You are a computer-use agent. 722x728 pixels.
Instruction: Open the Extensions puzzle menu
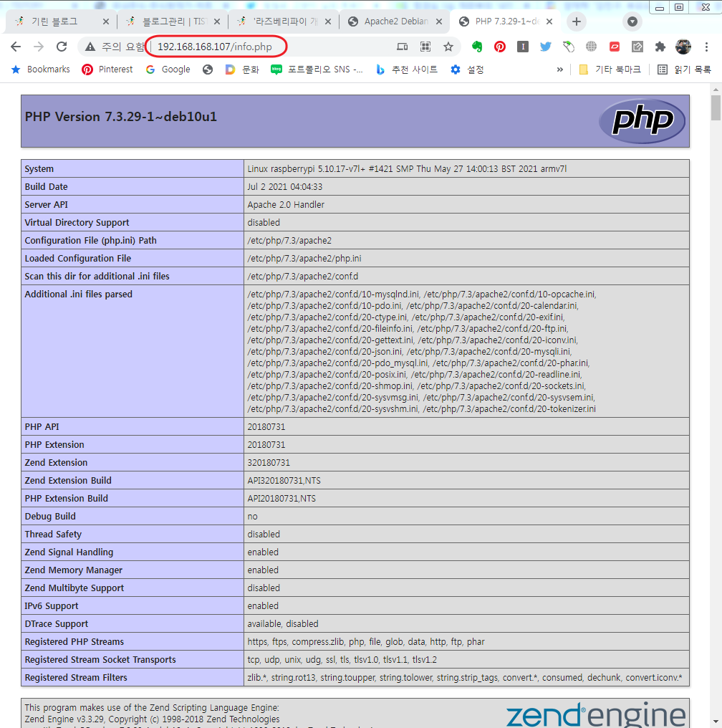660,47
